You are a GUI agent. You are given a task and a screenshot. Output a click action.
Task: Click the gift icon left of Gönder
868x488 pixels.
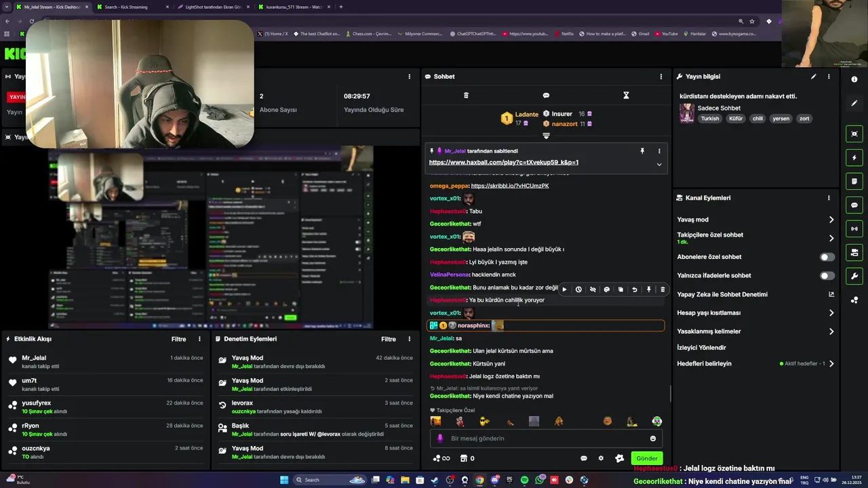[x=619, y=458]
